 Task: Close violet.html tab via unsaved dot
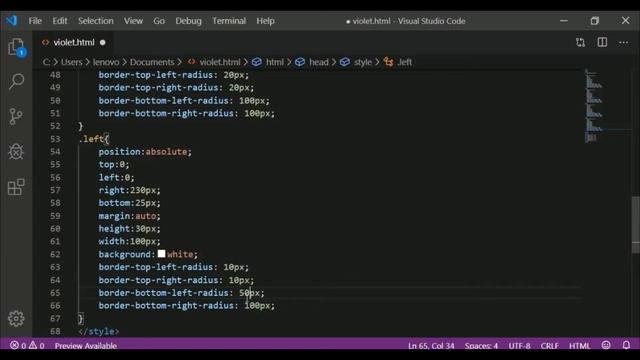(x=102, y=42)
